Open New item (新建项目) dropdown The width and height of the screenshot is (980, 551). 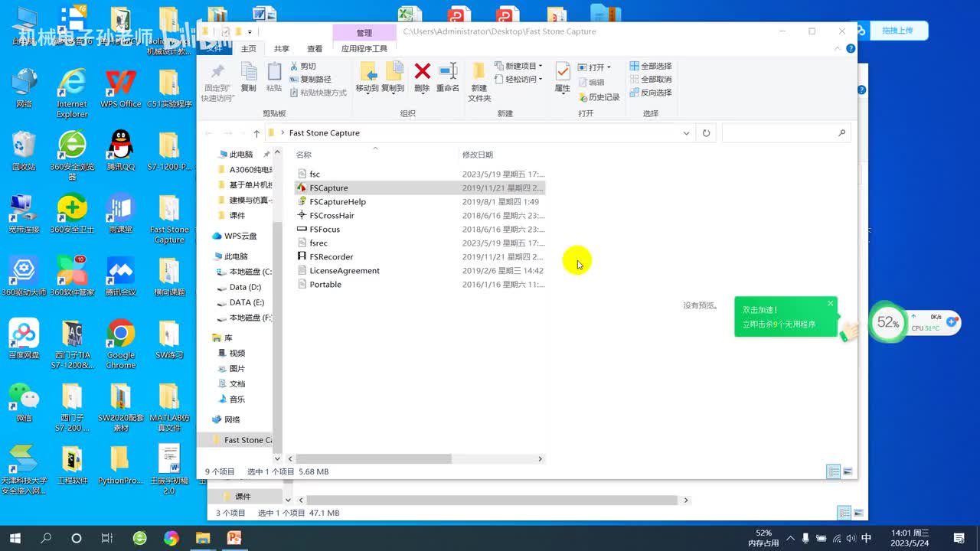pos(518,66)
